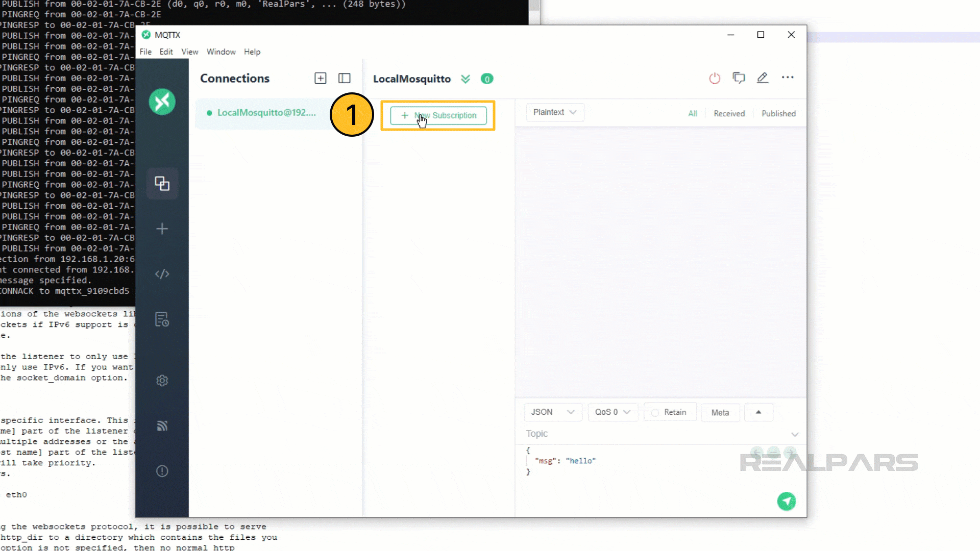This screenshot has width=980, height=551.
Task: Send message with green paper plane button
Action: (x=787, y=501)
